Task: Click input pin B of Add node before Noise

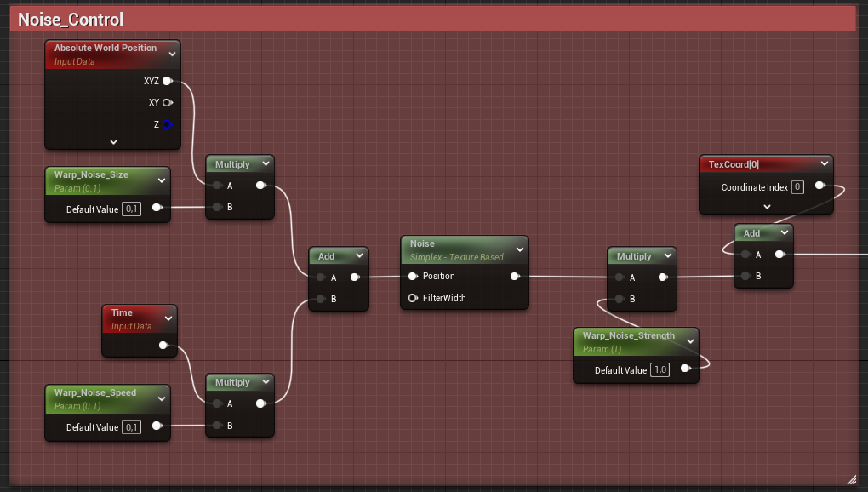Action: [321, 299]
